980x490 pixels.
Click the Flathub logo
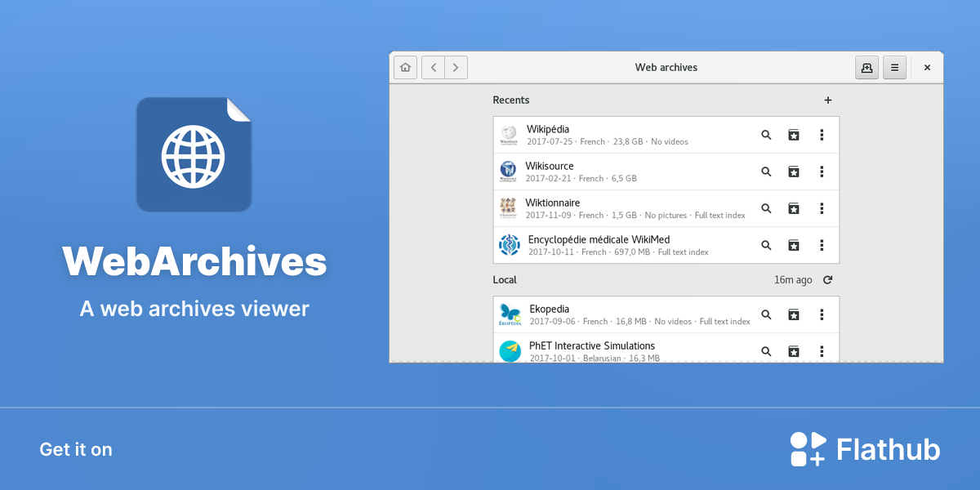(865, 449)
